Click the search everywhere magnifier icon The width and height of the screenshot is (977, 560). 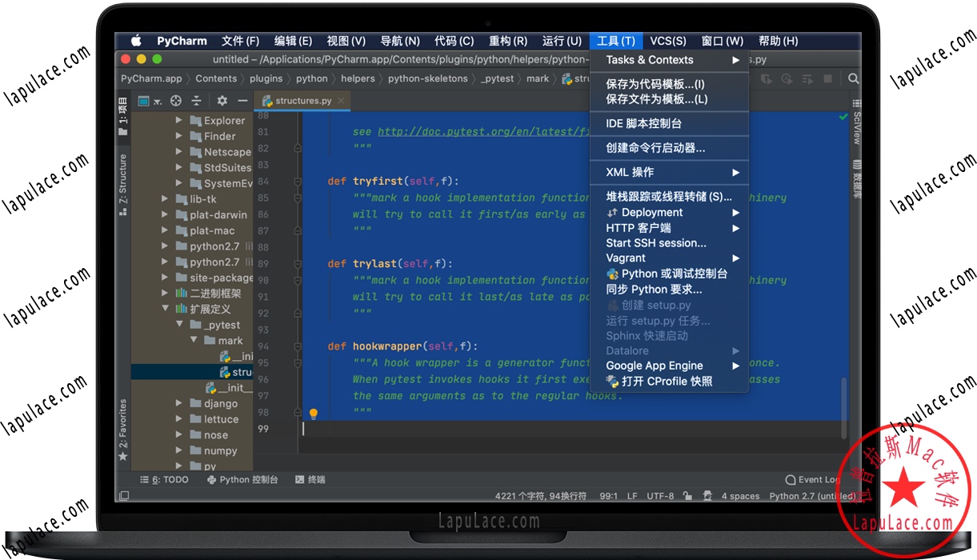point(854,78)
